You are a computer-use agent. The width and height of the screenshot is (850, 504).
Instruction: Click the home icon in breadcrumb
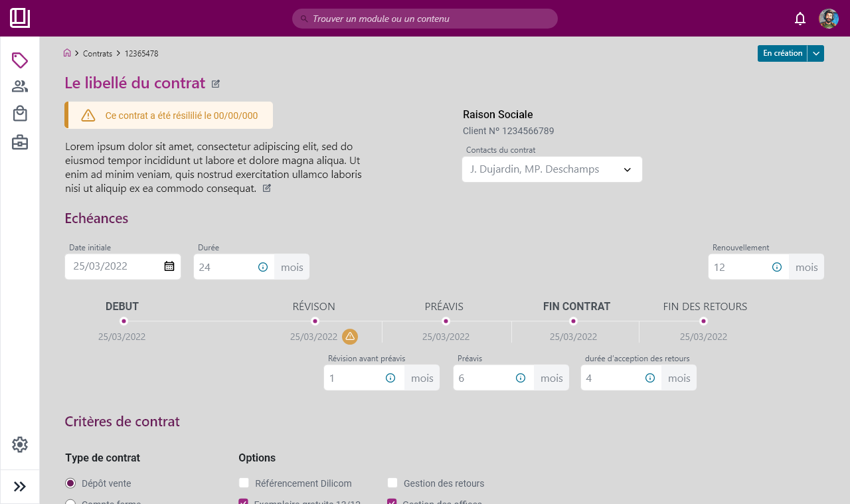pyautogui.click(x=67, y=53)
